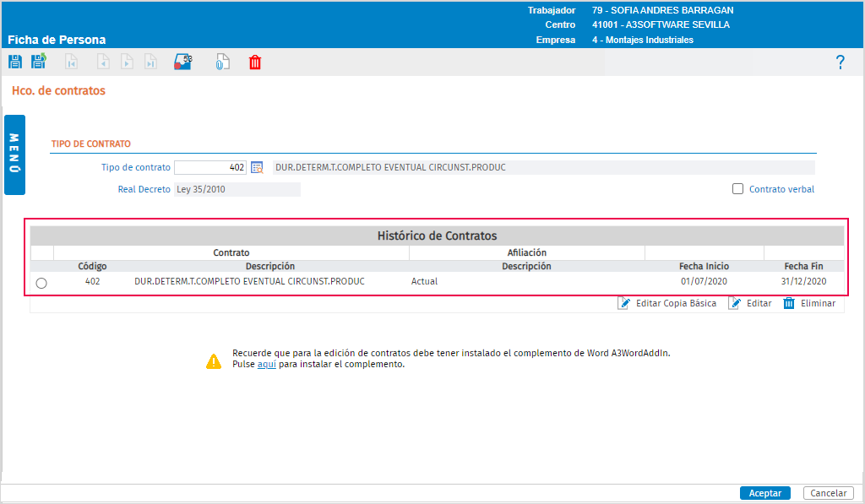This screenshot has width=865, height=504.
Task: Open help question mark icon
Action: [840, 62]
